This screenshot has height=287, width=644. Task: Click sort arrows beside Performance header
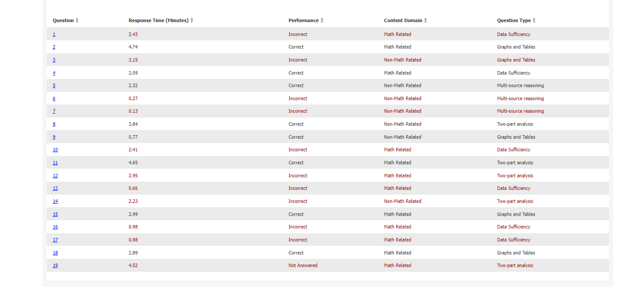pos(322,20)
